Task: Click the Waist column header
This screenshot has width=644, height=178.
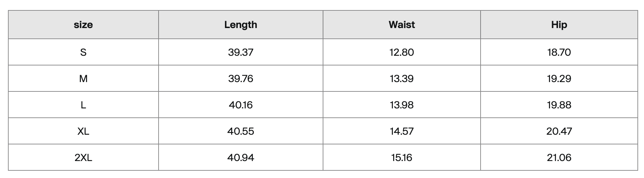Action: (x=402, y=25)
